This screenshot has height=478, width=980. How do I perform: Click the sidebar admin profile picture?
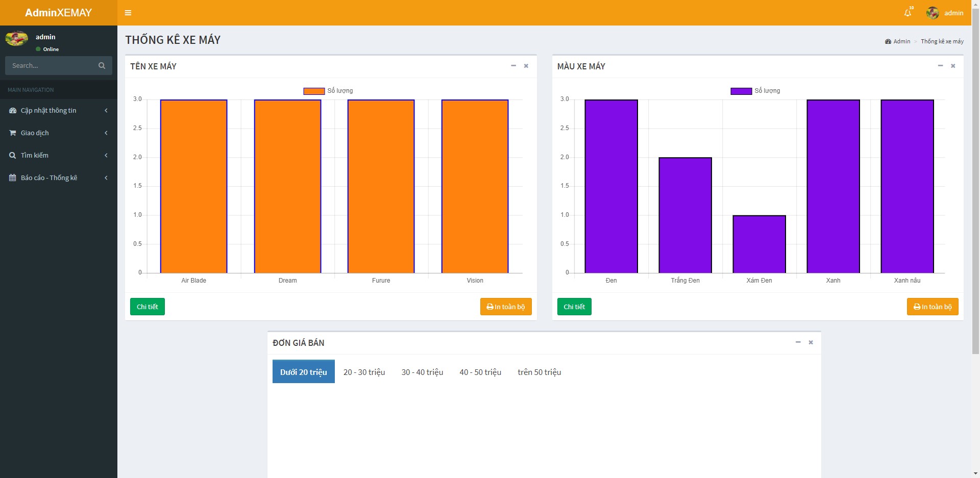coord(17,38)
